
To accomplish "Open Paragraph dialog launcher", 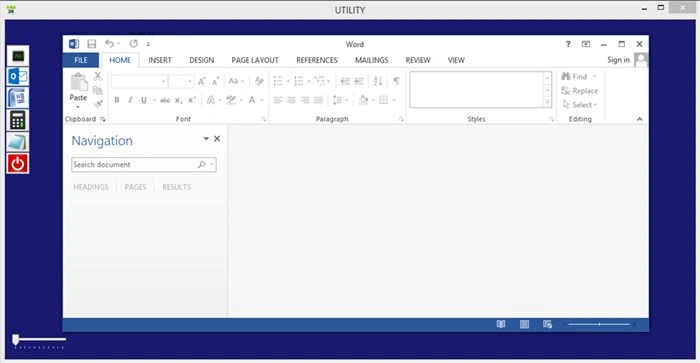I will point(401,119).
